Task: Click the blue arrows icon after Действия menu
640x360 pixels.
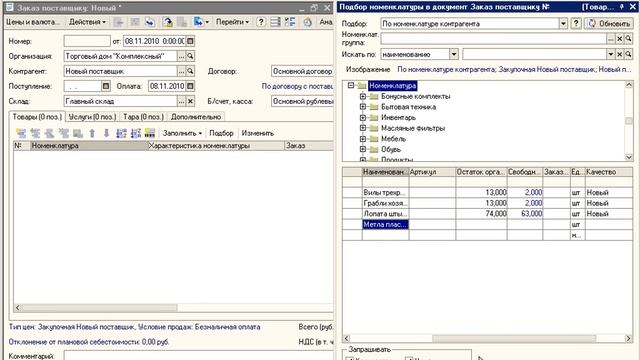Action: click(150, 22)
